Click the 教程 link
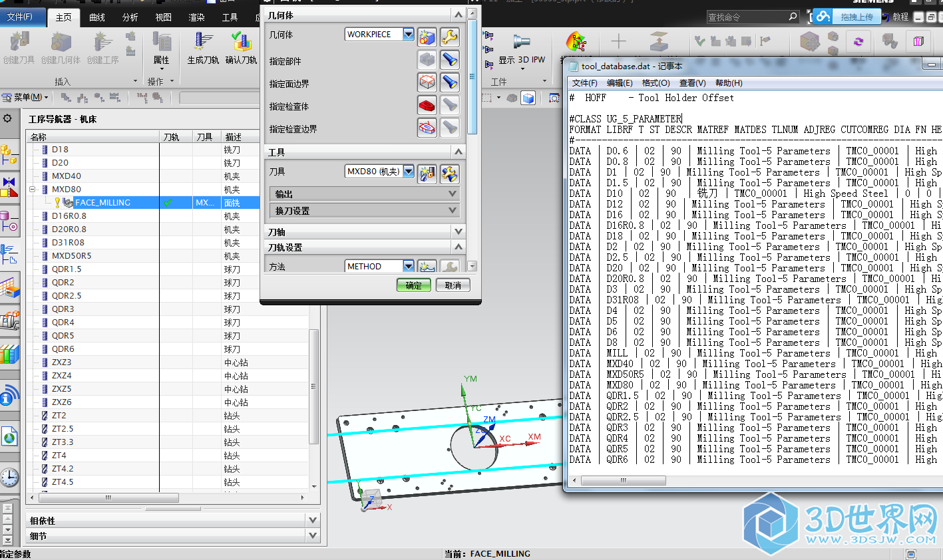This screenshot has height=560, width=943. click(900, 17)
